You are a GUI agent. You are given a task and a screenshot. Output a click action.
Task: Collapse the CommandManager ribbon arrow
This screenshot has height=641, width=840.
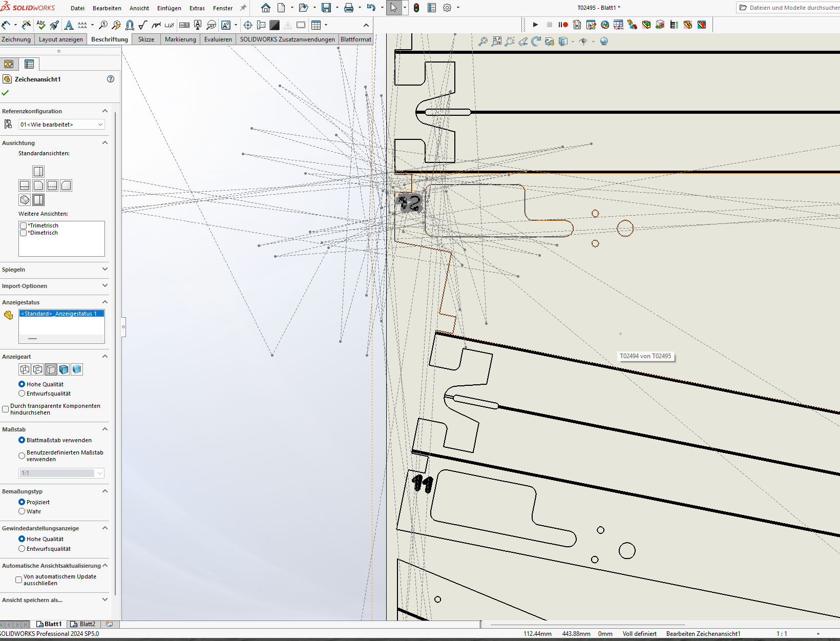tap(366, 25)
